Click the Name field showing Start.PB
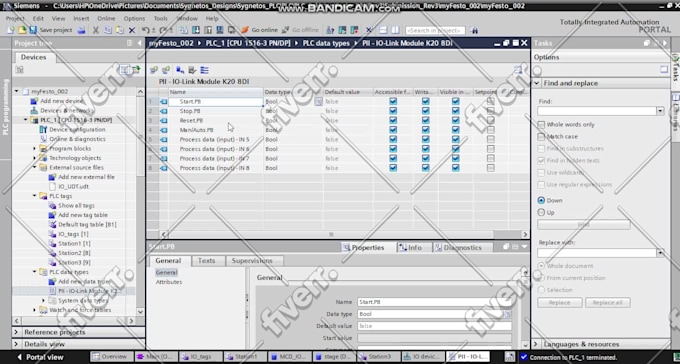680x364 pixels. tap(434, 302)
